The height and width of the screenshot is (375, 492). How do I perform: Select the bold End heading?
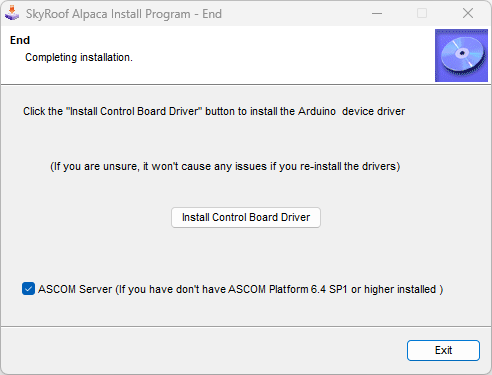pyautogui.click(x=20, y=40)
